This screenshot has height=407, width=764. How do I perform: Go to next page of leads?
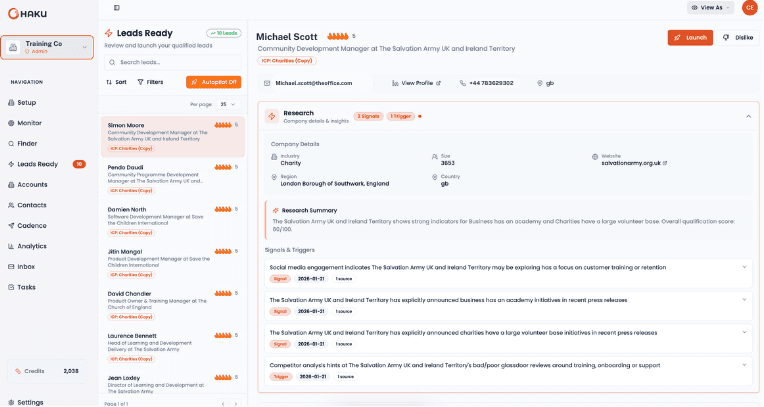pyautogui.click(x=236, y=404)
